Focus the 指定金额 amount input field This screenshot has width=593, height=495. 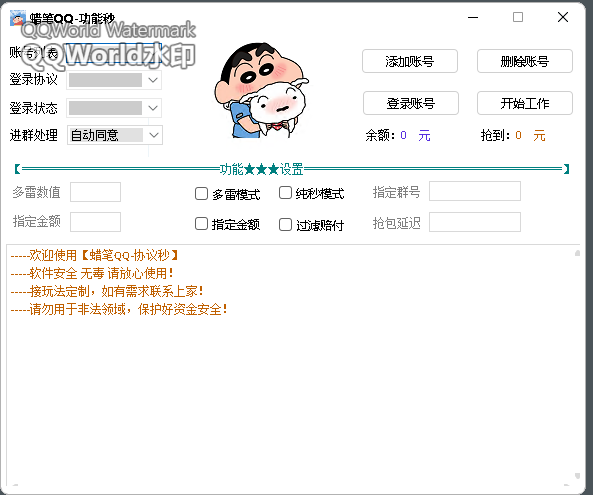95,222
